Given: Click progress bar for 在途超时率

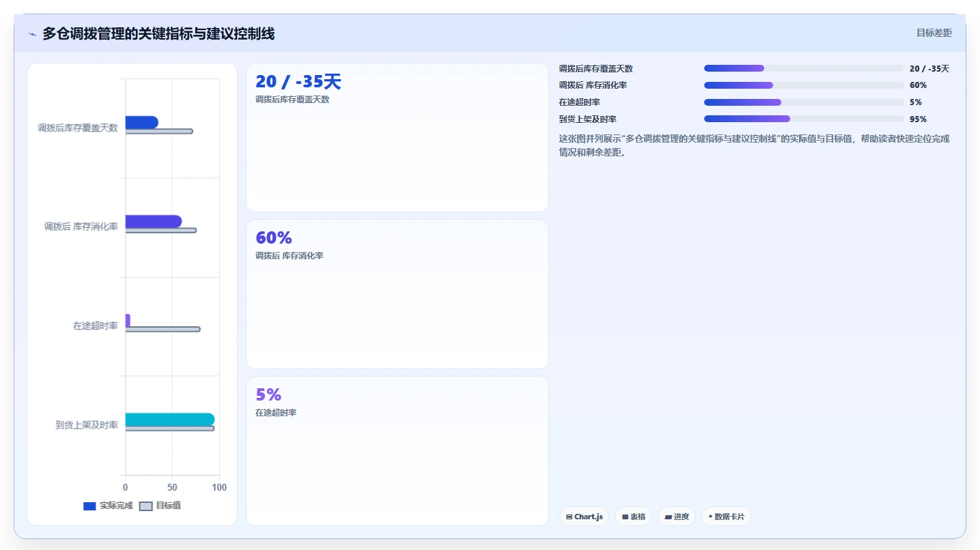Looking at the screenshot, I should (x=804, y=102).
